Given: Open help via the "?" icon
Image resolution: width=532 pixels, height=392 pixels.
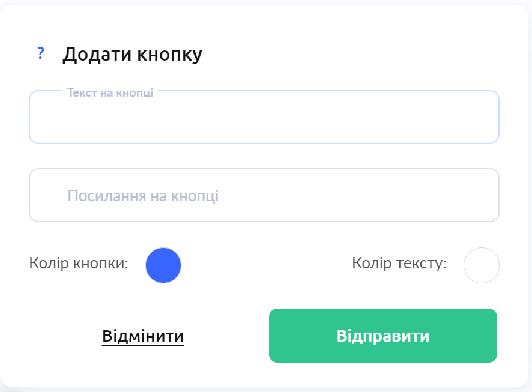Looking at the screenshot, I should 41,54.
